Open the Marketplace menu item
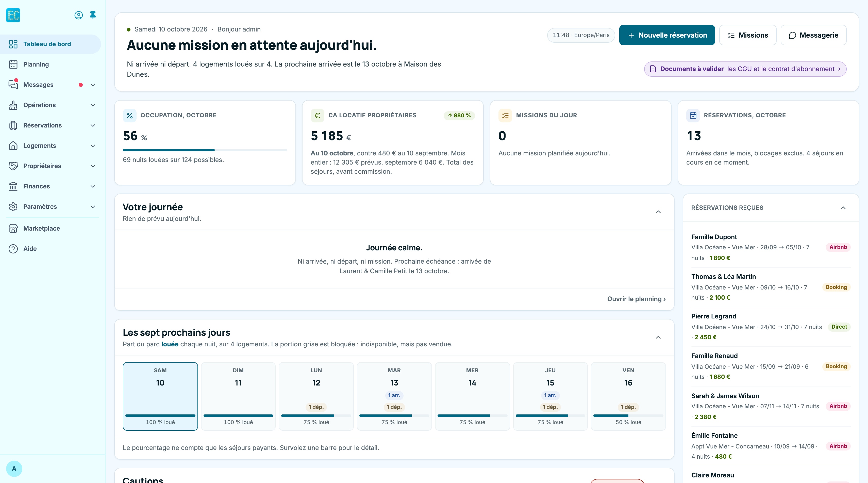The width and height of the screenshot is (868, 483). [51, 229]
